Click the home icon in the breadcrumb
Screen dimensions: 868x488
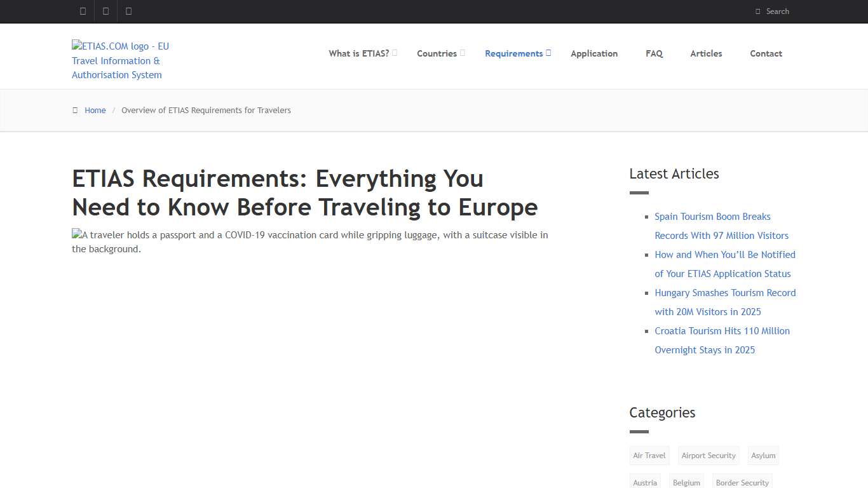pyautogui.click(x=75, y=110)
